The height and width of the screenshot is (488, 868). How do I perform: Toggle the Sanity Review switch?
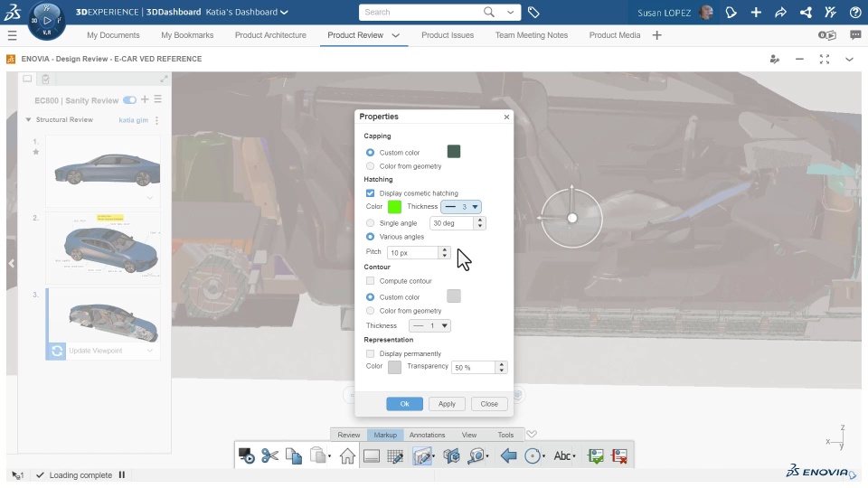[129, 100]
